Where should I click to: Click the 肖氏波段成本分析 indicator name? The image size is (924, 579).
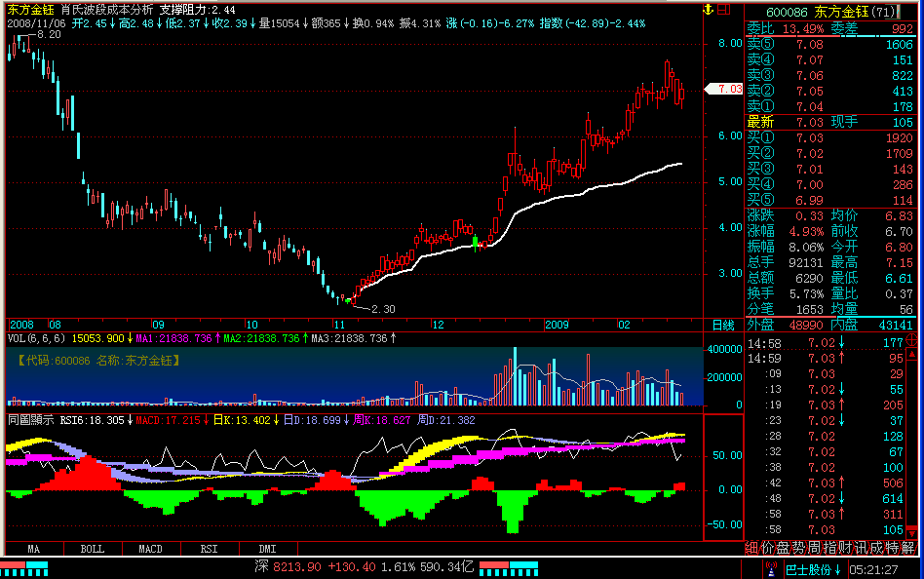(x=106, y=10)
